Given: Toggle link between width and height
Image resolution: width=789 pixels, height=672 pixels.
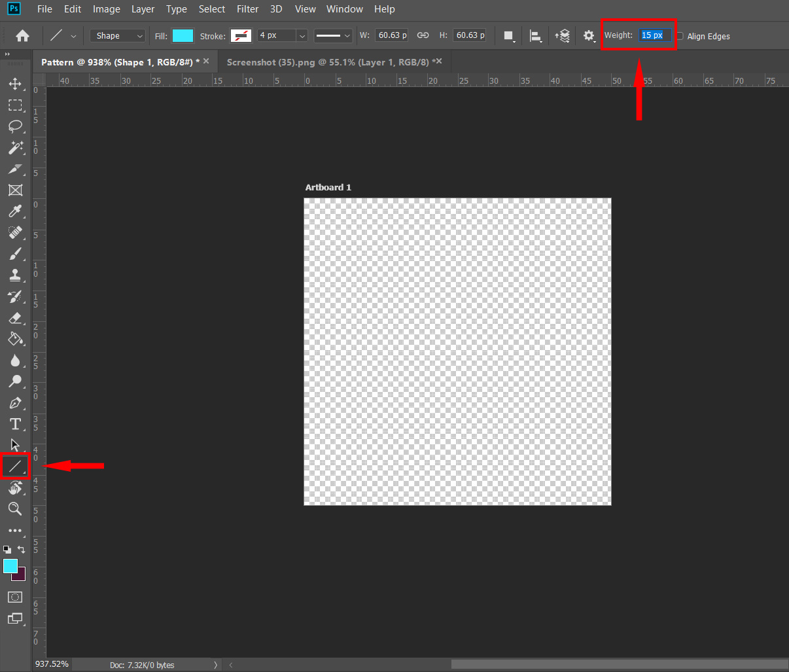Looking at the screenshot, I should [x=423, y=35].
